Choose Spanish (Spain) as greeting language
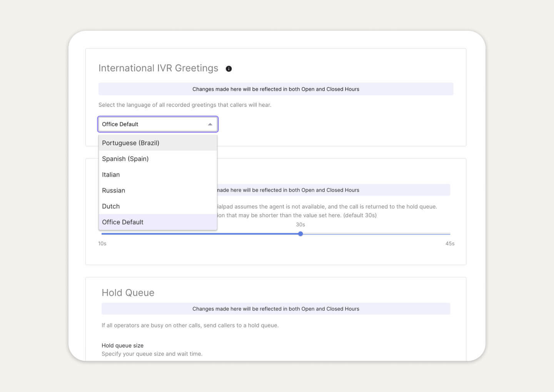The image size is (554, 392). click(x=125, y=159)
